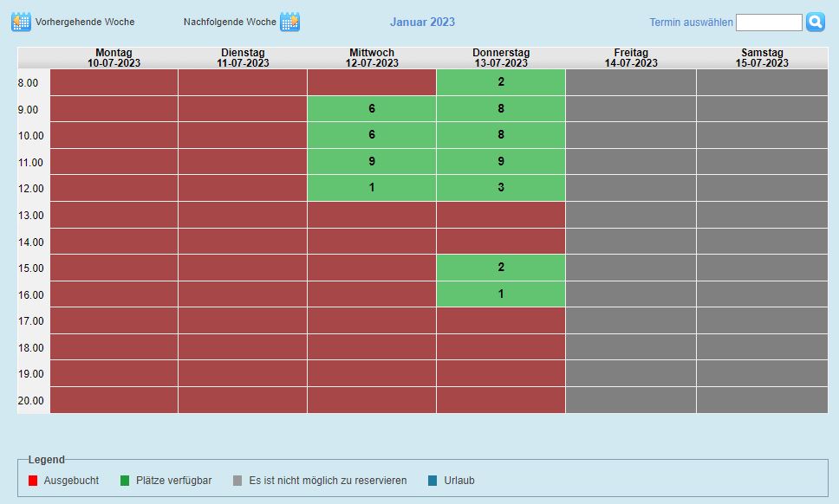Screen dimensions: 839x504
Task: Click the next week calendar icon
Action: 289,22
